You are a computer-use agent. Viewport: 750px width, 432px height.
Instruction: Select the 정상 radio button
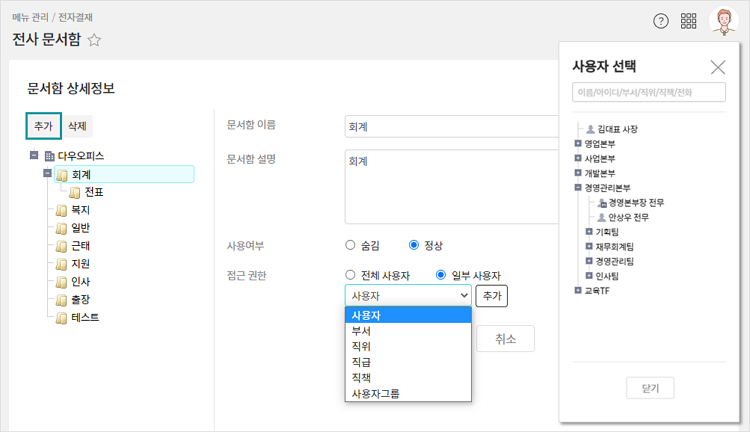point(415,245)
